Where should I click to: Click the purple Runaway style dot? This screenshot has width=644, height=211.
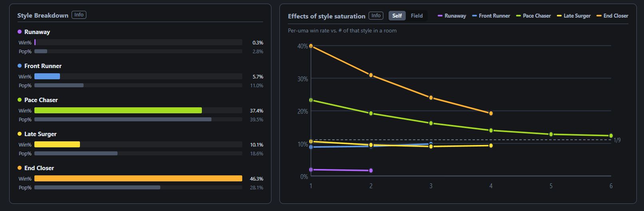[20, 32]
